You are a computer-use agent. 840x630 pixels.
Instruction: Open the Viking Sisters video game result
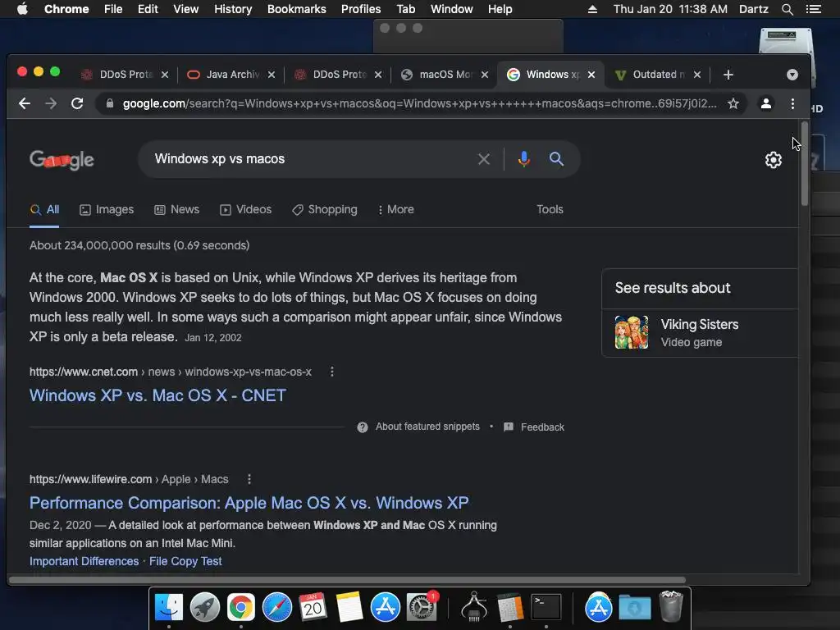(700, 333)
